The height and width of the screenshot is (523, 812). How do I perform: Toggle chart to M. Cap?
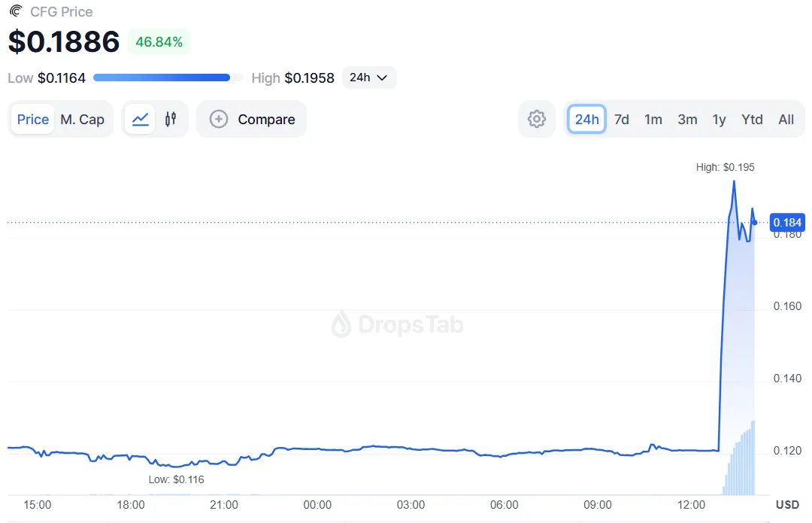coord(82,119)
